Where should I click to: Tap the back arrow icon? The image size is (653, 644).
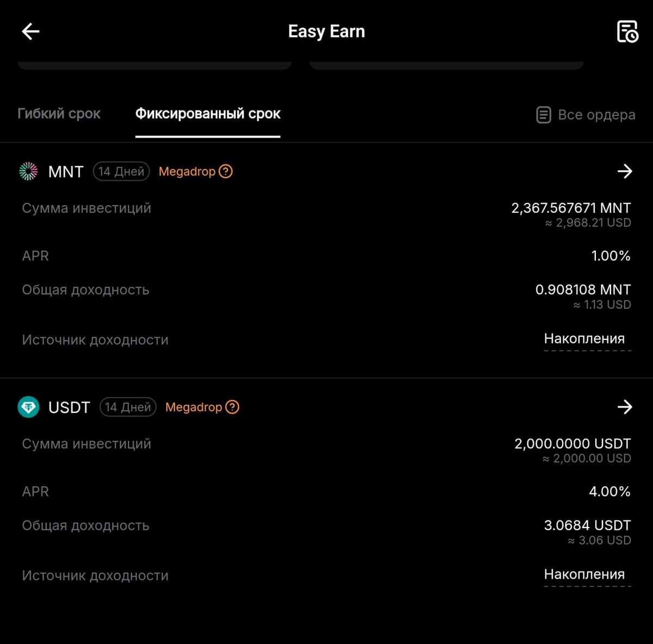coord(30,32)
